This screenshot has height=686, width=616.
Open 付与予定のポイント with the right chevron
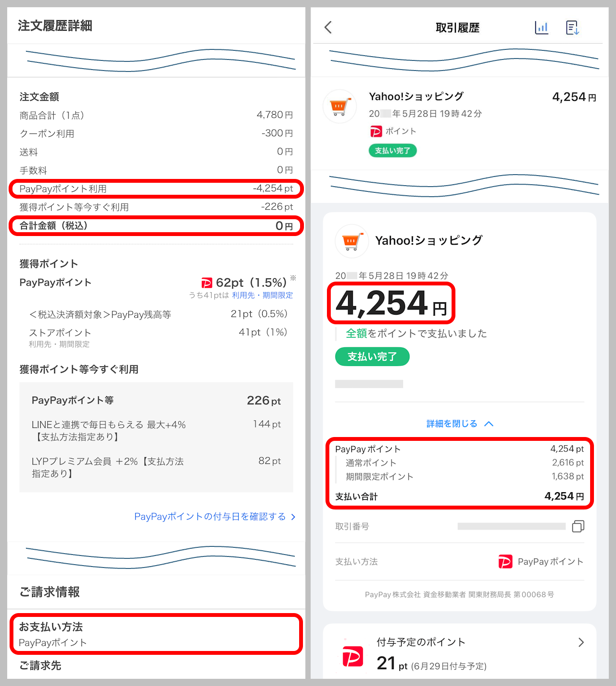pyautogui.click(x=581, y=642)
